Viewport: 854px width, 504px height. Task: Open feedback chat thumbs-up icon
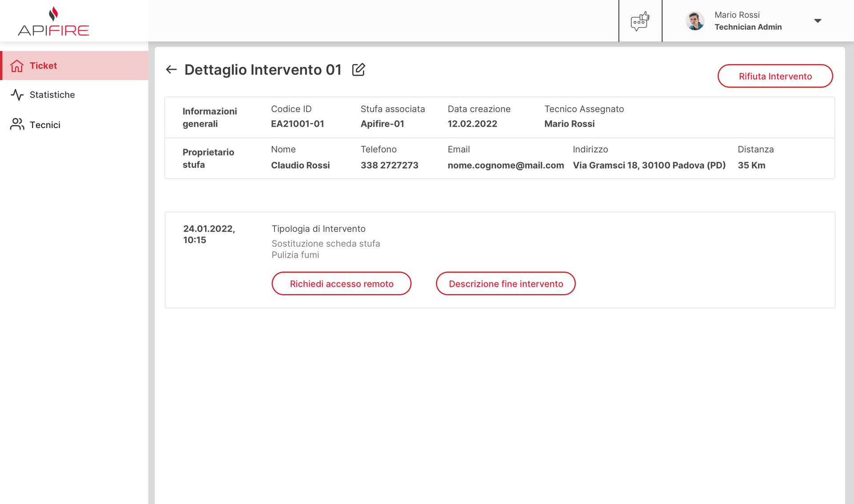(x=640, y=21)
